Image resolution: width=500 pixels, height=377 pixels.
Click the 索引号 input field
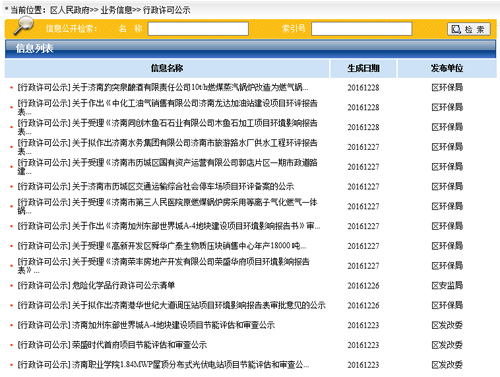(x=362, y=29)
